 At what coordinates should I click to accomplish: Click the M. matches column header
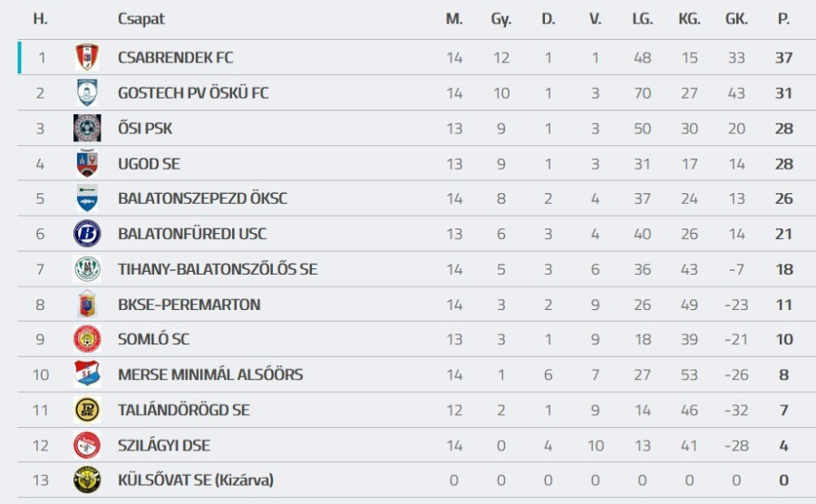click(454, 19)
